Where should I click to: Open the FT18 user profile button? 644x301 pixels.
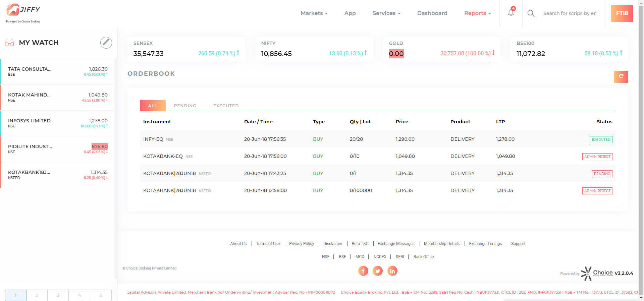(622, 13)
